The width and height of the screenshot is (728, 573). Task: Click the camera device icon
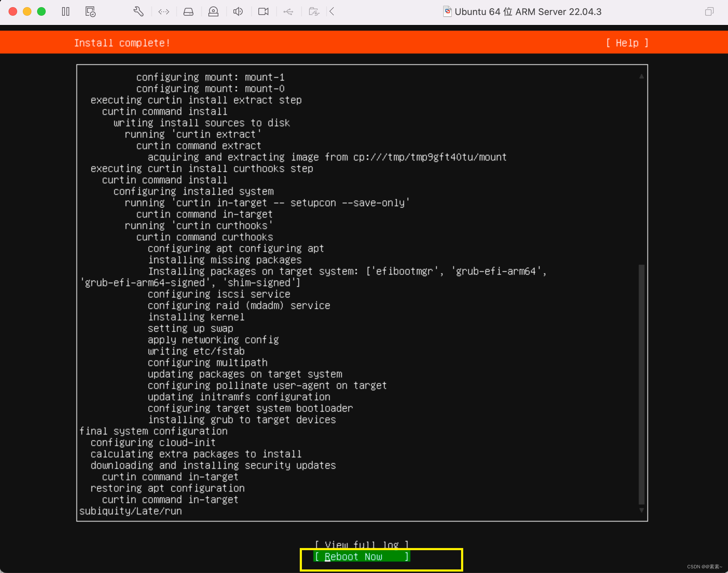(x=263, y=12)
